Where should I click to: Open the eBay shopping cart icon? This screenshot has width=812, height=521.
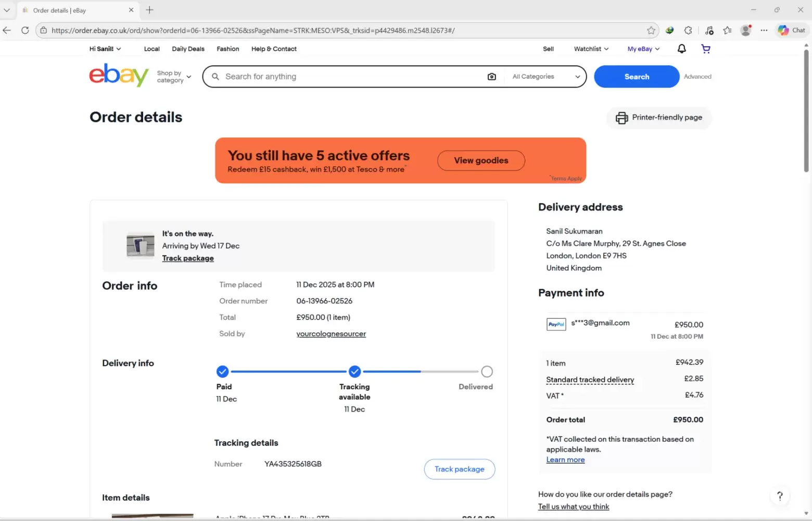(x=706, y=49)
